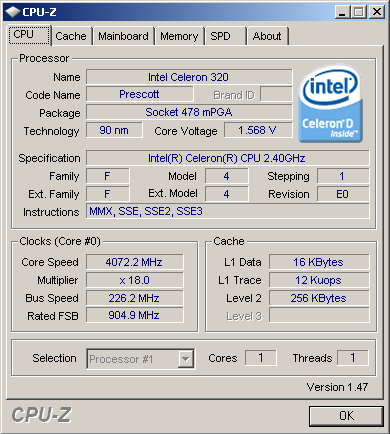Viewport: 390px width, 434px height.
Task: Click the Revision value E0
Action: click(343, 194)
